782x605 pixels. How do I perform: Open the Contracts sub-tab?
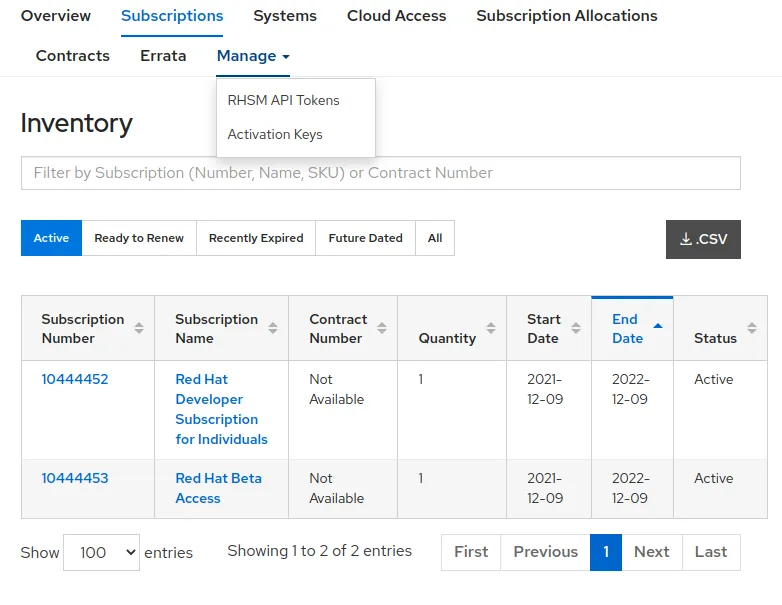coord(73,56)
